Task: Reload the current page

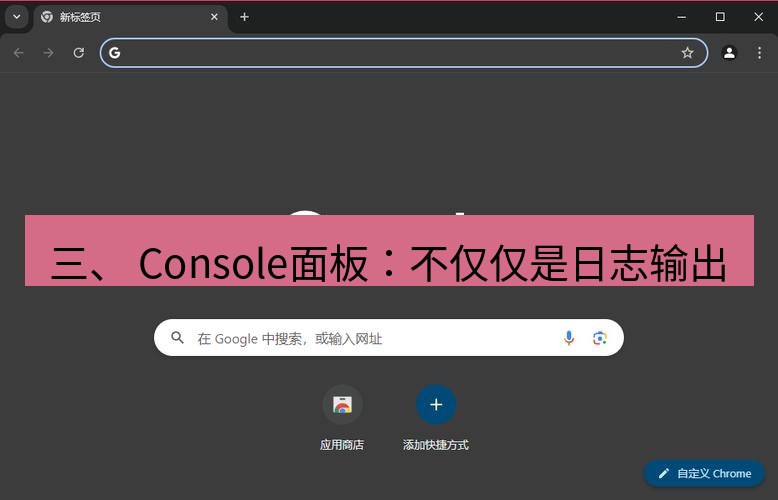Action: coord(79,53)
